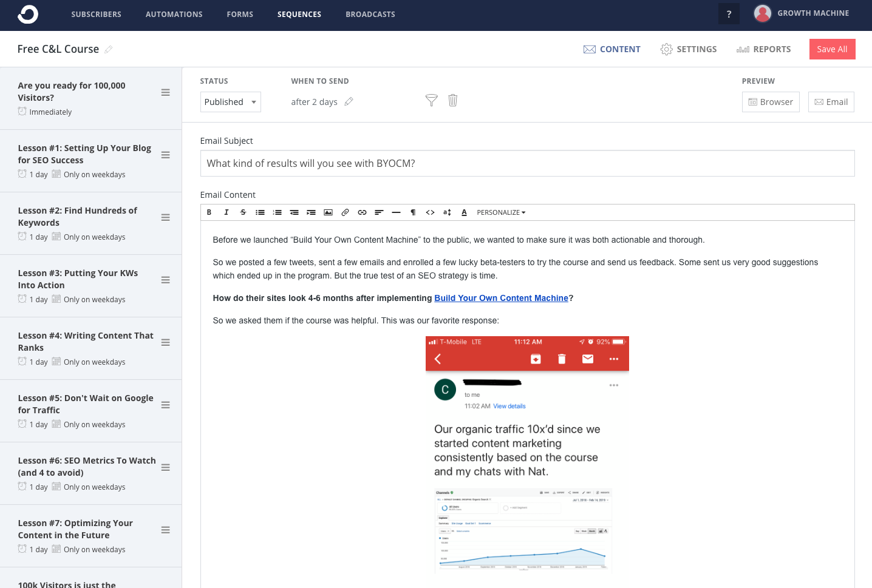Click the drag handle for Lesson #5
The image size is (872, 588).
pyautogui.click(x=165, y=405)
